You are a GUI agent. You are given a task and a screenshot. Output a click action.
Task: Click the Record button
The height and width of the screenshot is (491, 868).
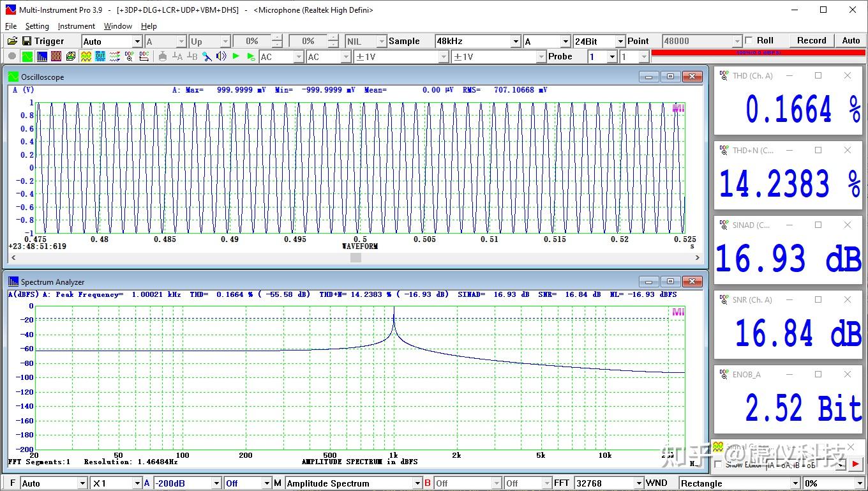[811, 40]
